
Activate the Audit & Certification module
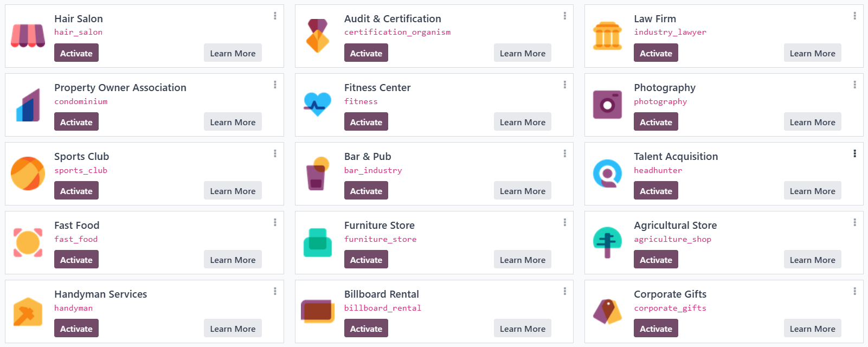click(366, 53)
